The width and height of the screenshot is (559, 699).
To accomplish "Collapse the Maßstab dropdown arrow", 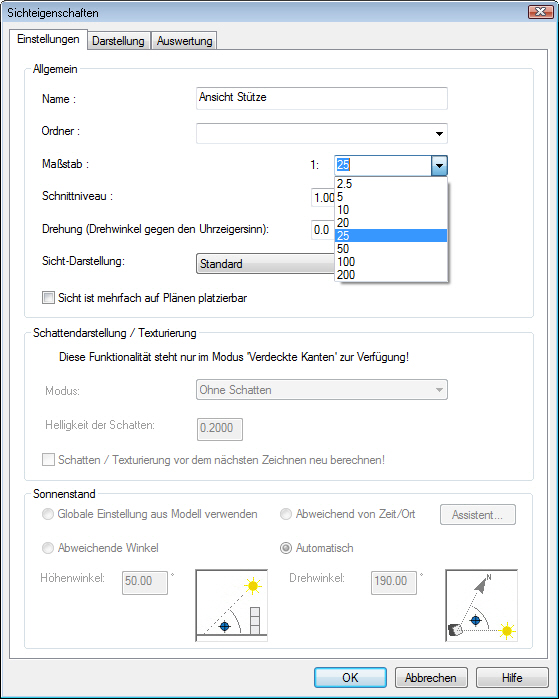I will [439, 166].
